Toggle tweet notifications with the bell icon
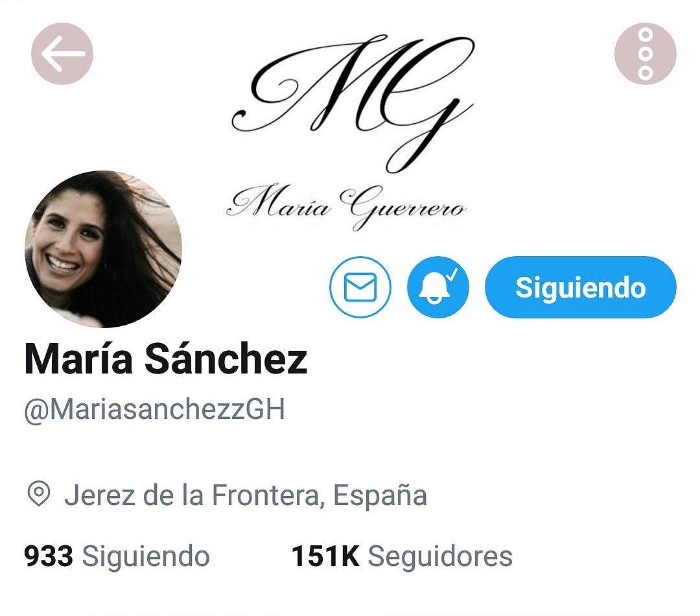Viewport: 700px width, 616px height. [438, 287]
